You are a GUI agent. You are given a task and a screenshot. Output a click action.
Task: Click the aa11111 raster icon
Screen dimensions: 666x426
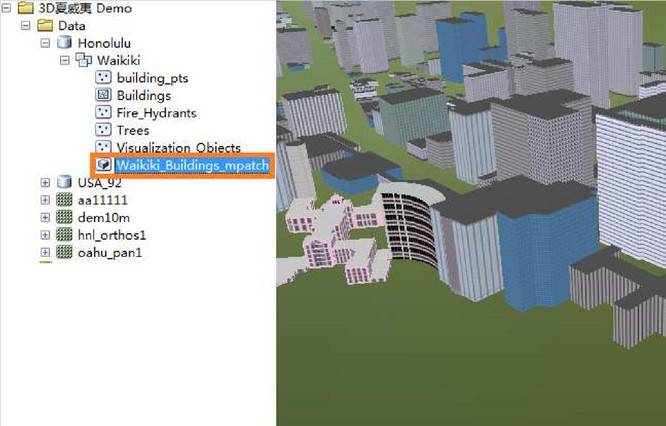click(64, 200)
